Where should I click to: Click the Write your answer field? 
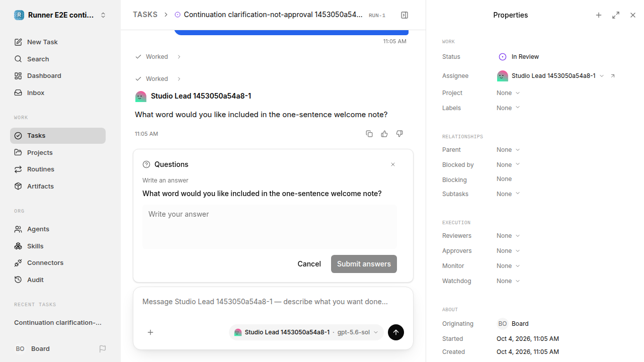click(270, 226)
